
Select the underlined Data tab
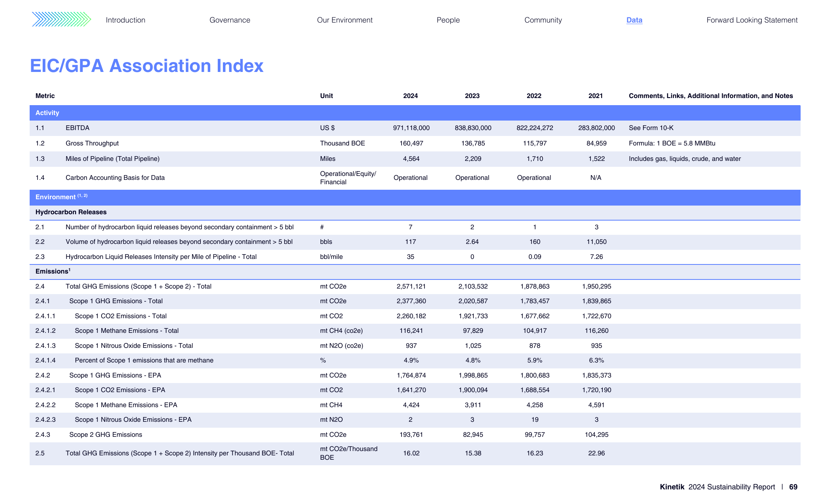[634, 20]
